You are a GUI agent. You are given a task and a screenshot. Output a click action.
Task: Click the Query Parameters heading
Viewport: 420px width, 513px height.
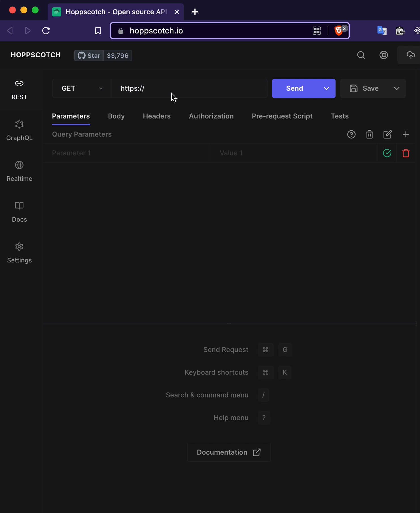[82, 134]
